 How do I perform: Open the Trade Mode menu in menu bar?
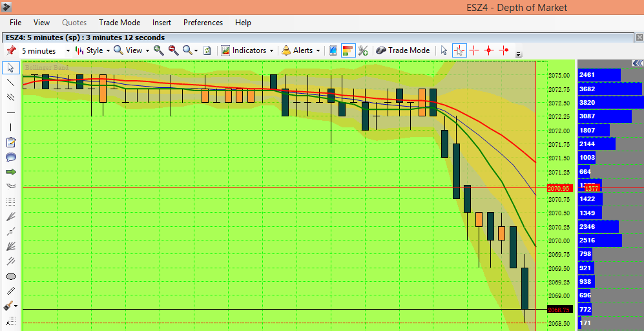point(119,23)
